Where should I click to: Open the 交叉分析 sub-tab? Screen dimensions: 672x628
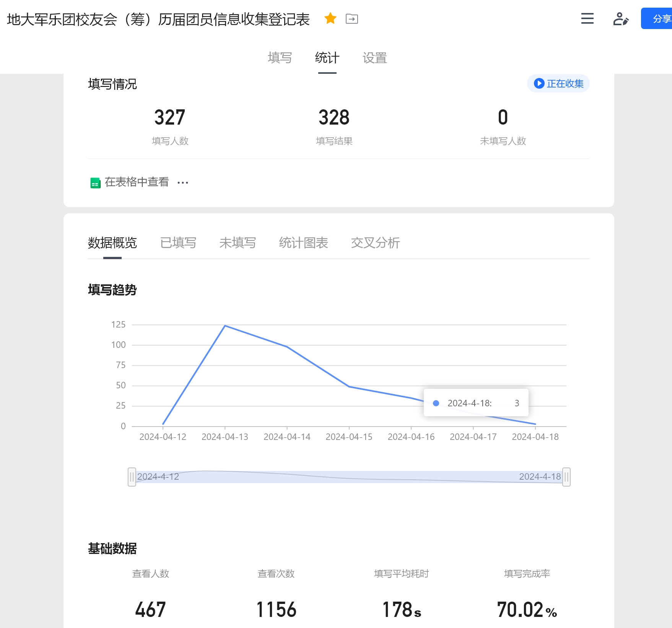(375, 243)
